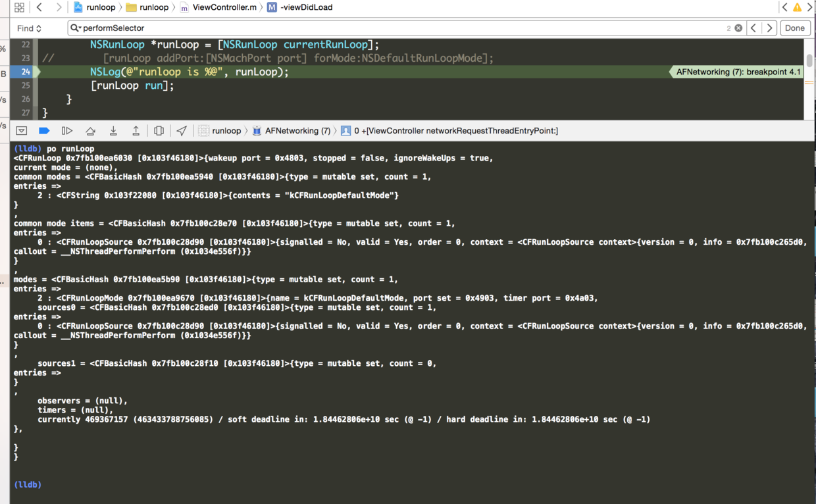Click 'timers = (null),' console line
Image resolution: width=816 pixels, height=504 pixels.
point(75,410)
